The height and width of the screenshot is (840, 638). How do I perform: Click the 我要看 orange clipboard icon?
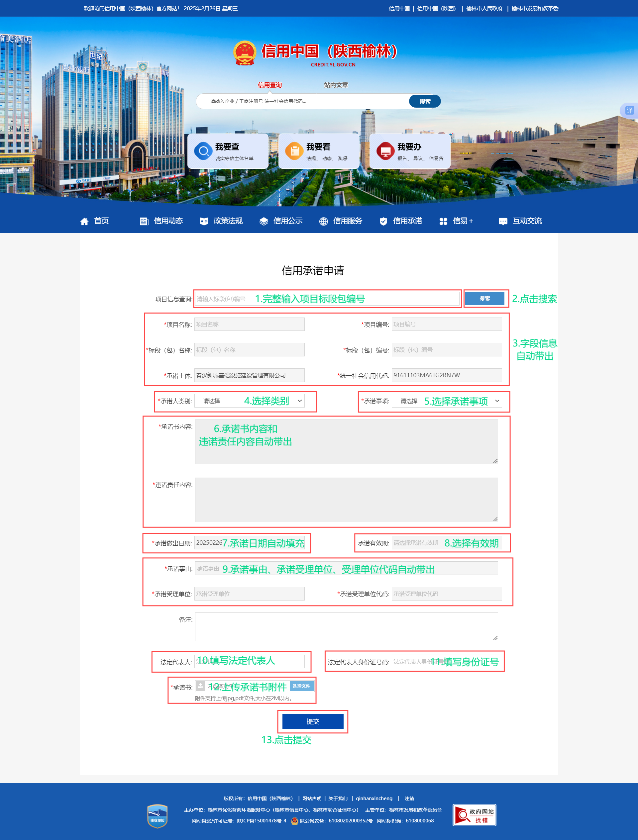[294, 151]
